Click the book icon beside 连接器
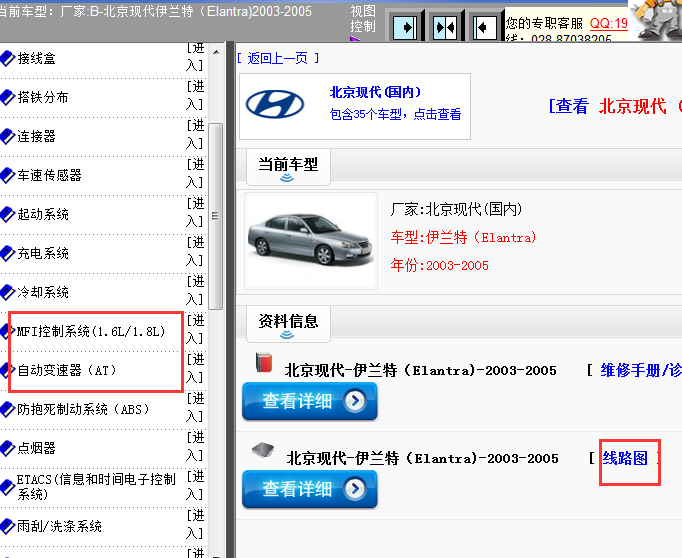682x558 pixels. point(7,136)
